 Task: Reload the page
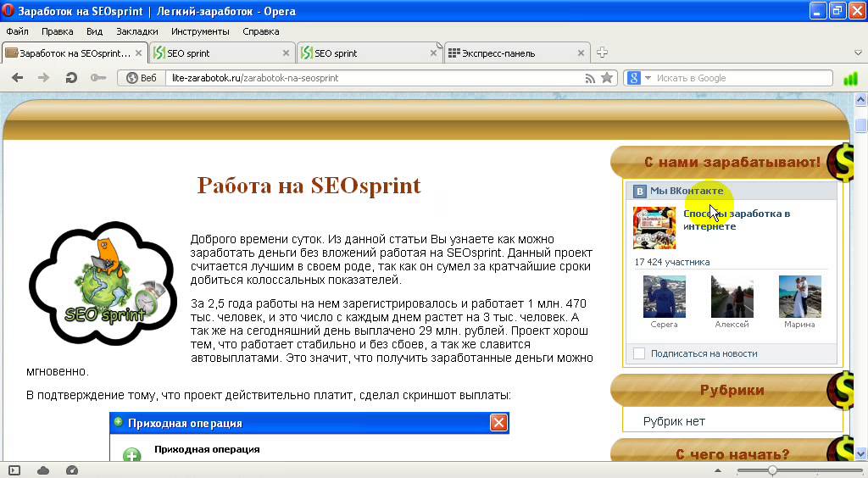pos(71,78)
